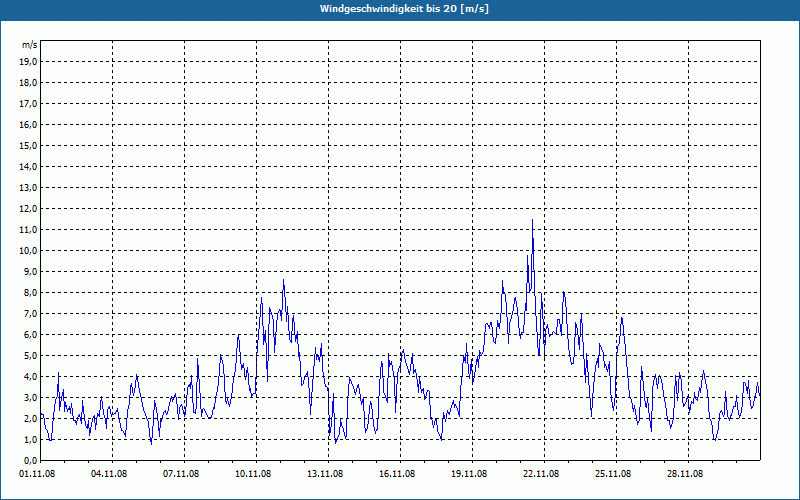Click the 7,0 y-axis label
The width and height of the screenshot is (800, 500).
[x=30, y=314]
